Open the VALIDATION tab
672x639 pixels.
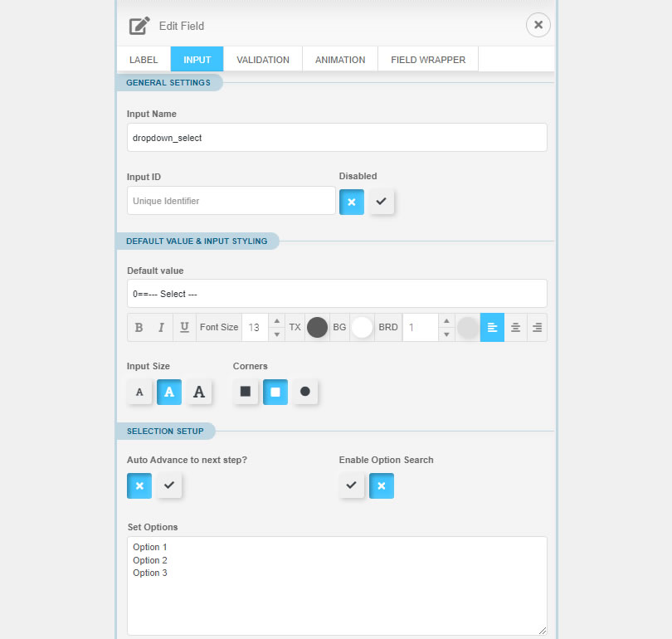coord(263,59)
